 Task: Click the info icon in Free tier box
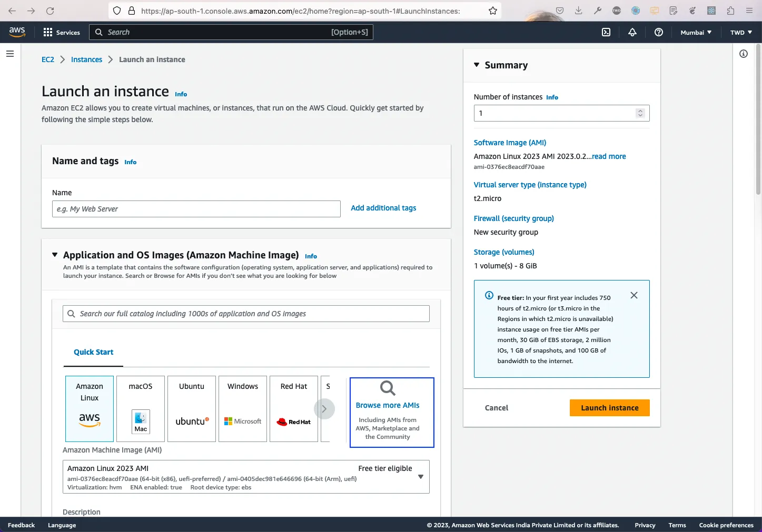coord(489,295)
